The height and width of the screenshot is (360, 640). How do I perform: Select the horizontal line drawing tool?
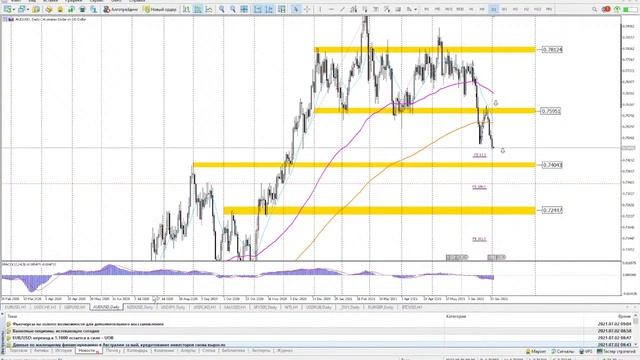(331, 9)
